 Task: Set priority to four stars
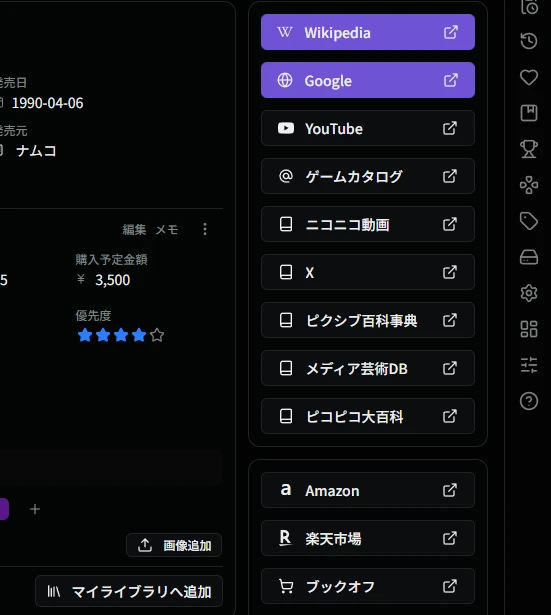139,335
